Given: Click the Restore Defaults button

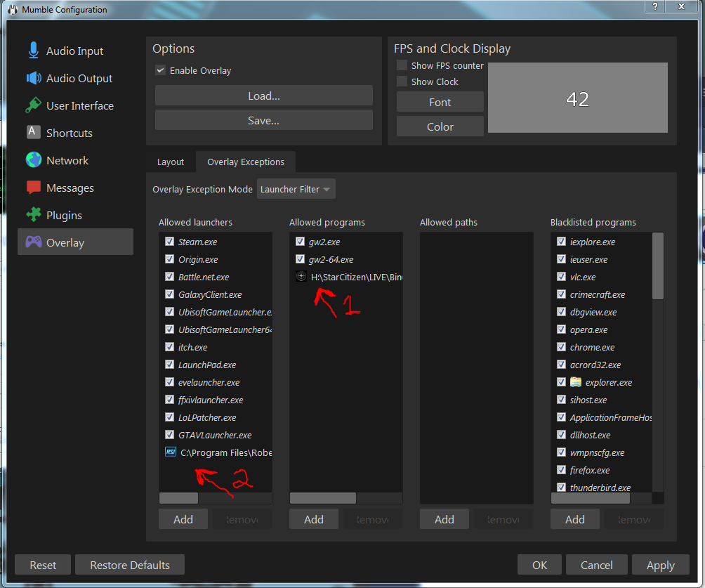Looking at the screenshot, I should tap(129, 564).
